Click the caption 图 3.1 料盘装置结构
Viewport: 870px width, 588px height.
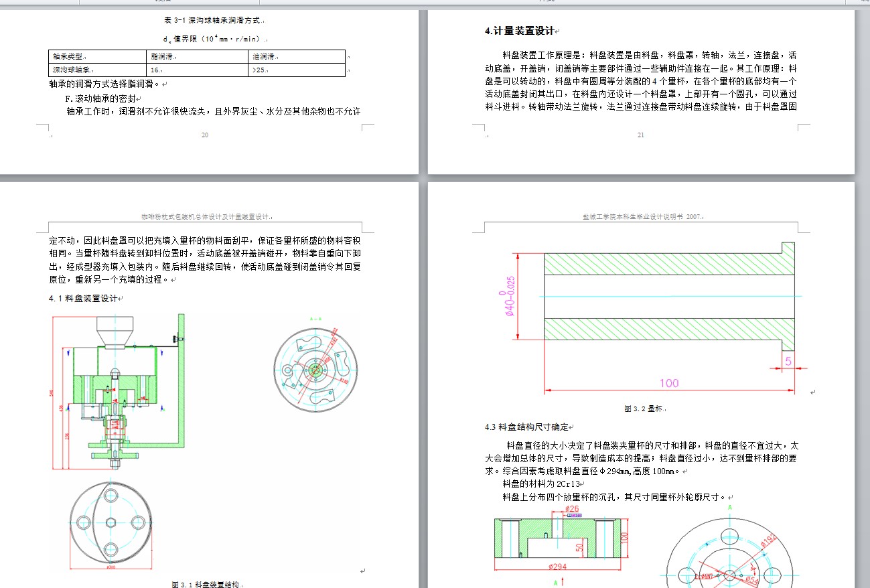tap(207, 584)
